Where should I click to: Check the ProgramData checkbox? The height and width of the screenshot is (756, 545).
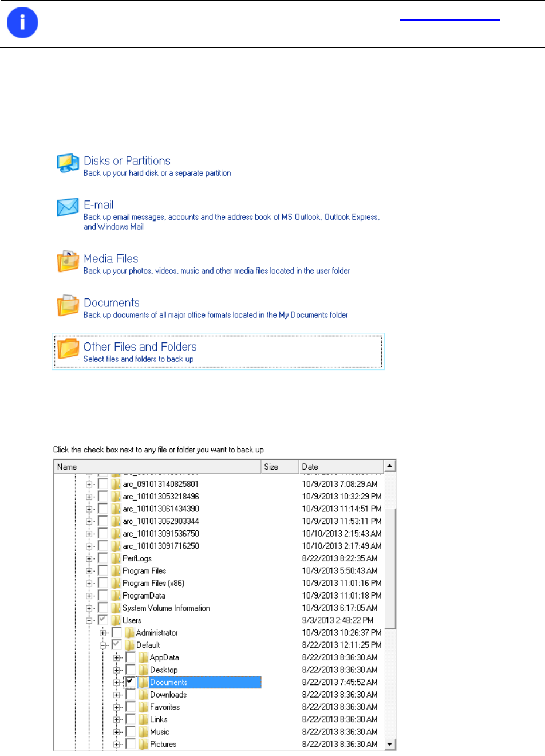pos(103,596)
